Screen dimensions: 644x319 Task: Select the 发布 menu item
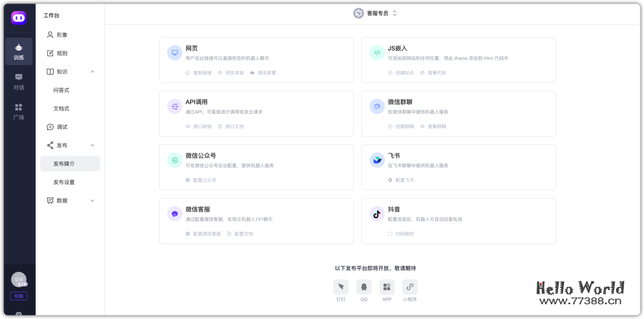pos(70,145)
